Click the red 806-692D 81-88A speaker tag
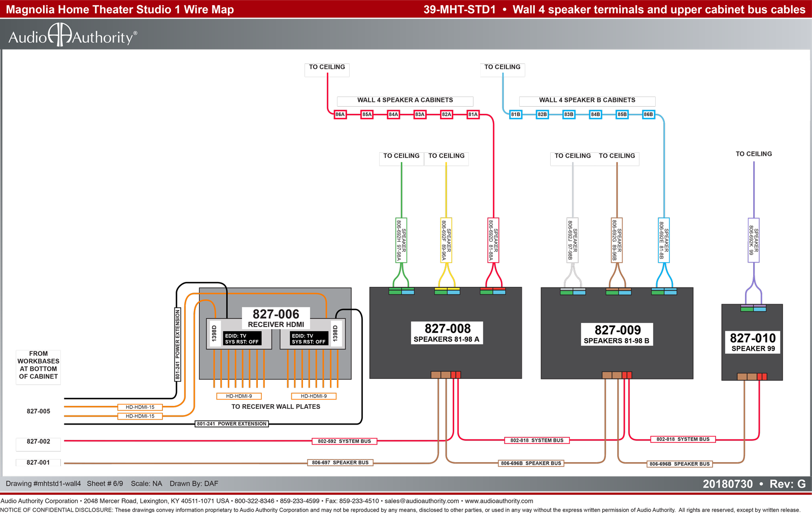This screenshot has height=513, width=812. [x=493, y=240]
